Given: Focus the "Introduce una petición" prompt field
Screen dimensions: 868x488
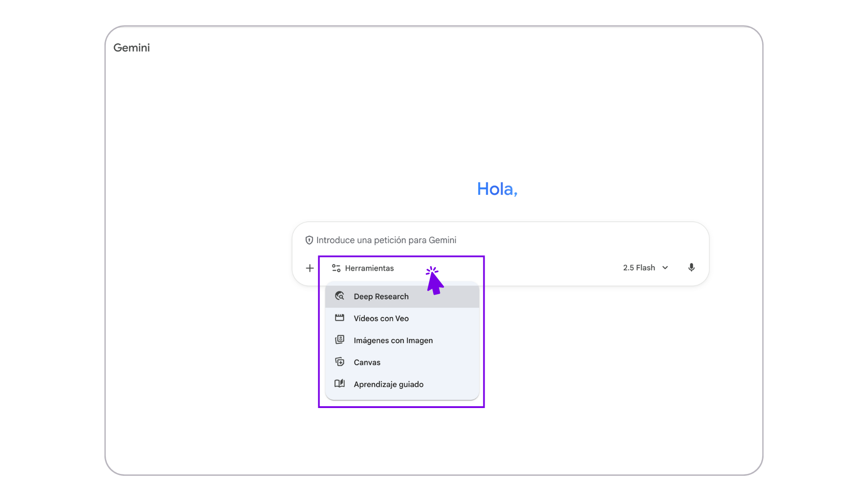Looking at the screenshot, I should (x=497, y=240).
